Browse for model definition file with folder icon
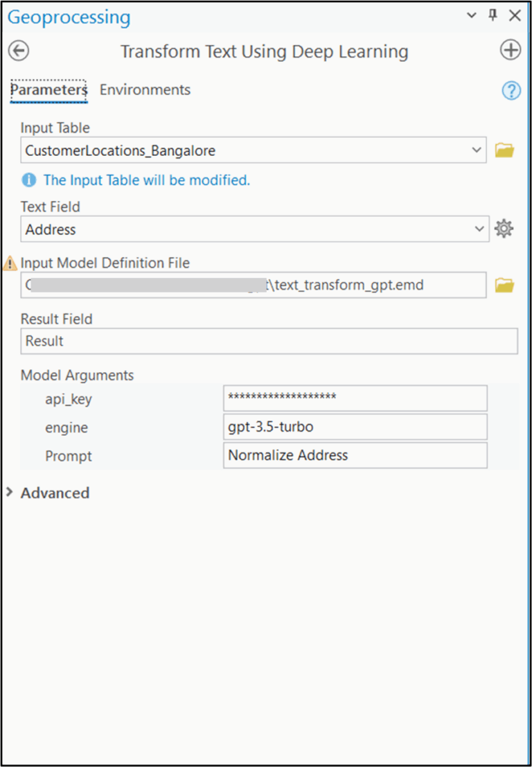The image size is (532, 767). tap(504, 285)
